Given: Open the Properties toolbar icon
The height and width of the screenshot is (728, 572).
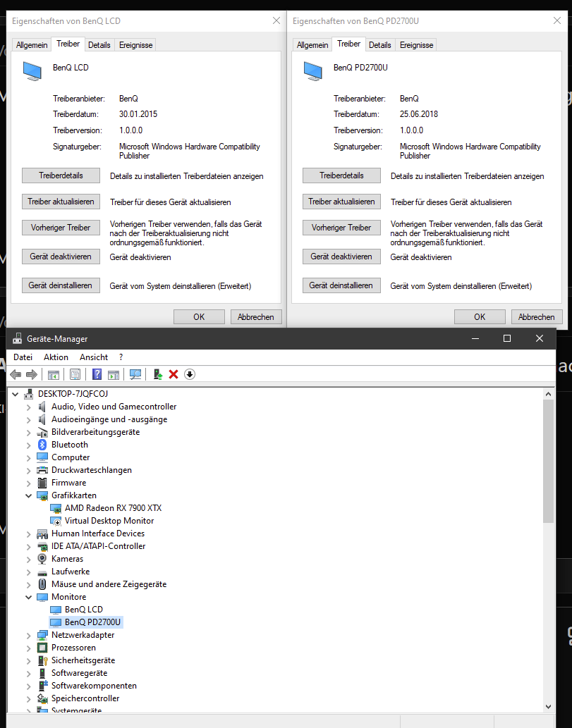Looking at the screenshot, I should tap(75, 374).
